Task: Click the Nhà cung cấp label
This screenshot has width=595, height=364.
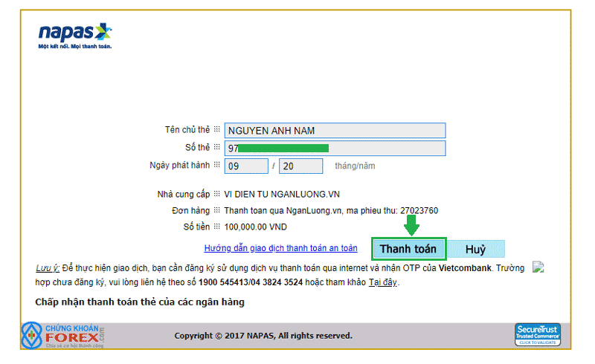Action: pos(184,195)
